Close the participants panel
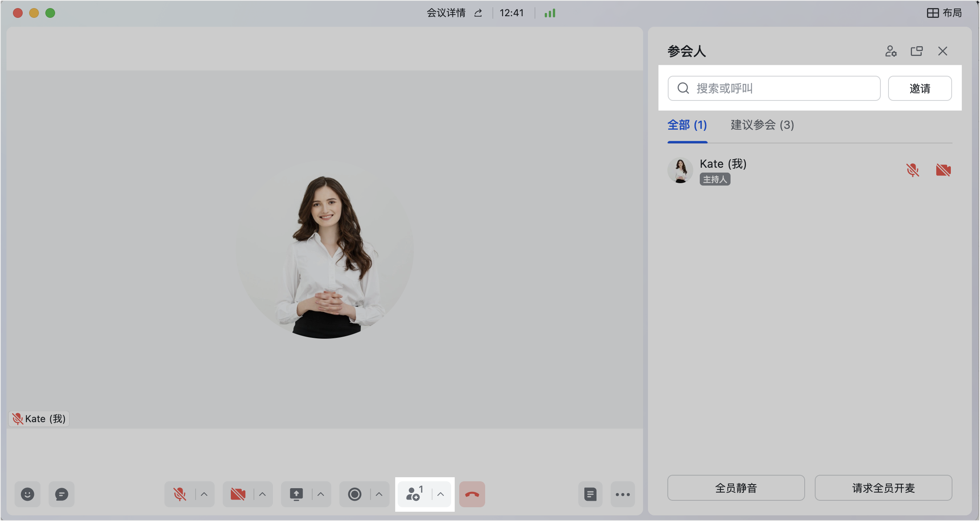The image size is (980, 521). tap(943, 51)
